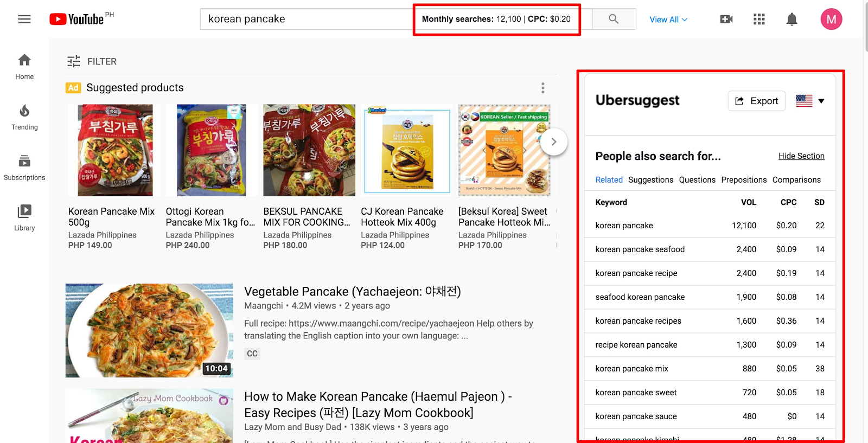Click Lazada Philippines under CJ Korean Pancake
The width and height of the screenshot is (868, 443).
pos(394,235)
